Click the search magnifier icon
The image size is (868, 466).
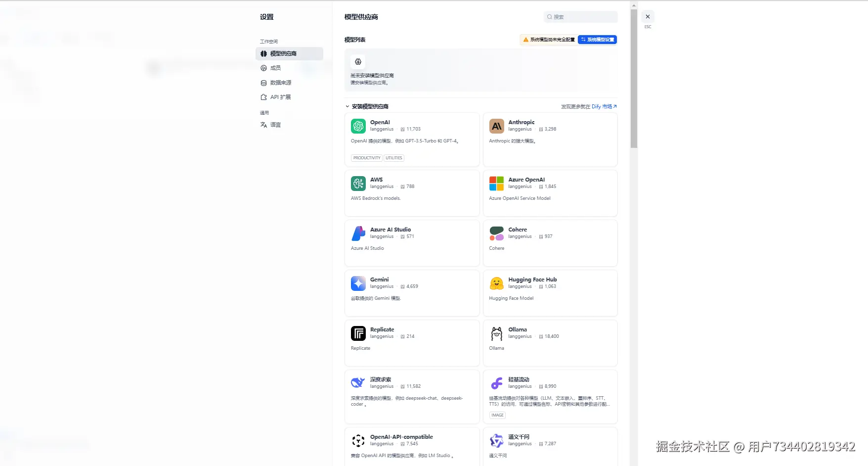click(549, 17)
